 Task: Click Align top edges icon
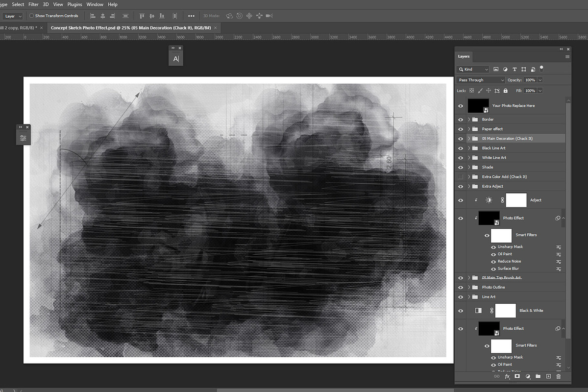[143, 16]
